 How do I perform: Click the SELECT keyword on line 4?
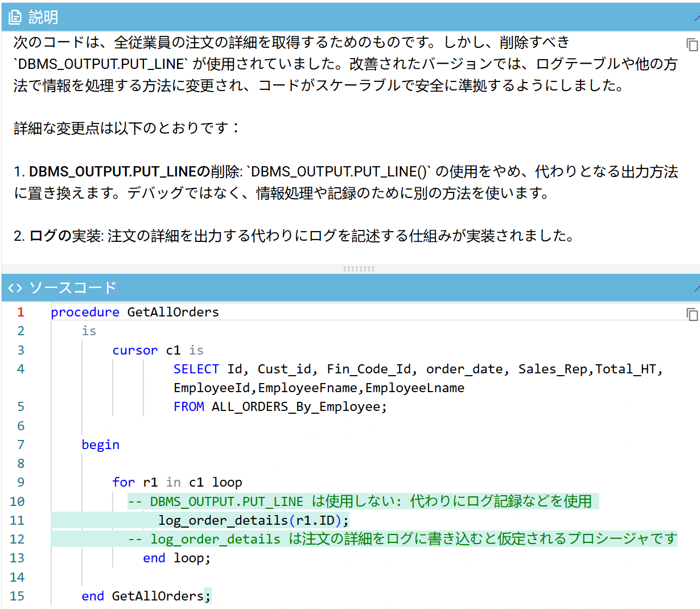tap(196, 369)
